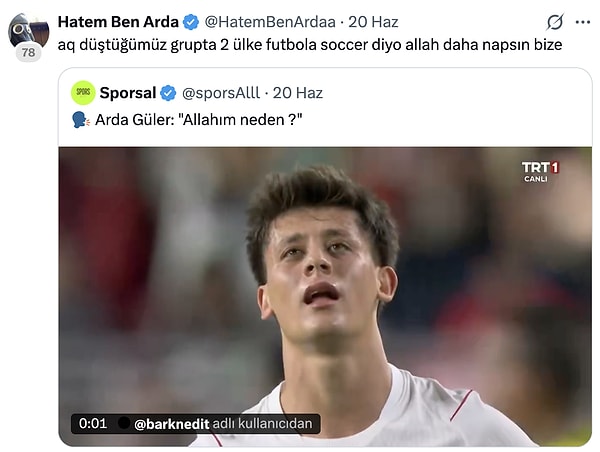Image resolution: width=600 pixels, height=452 pixels.
Task: Click the TRT1 Canlı logo in the video
Action: tap(540, 172)
